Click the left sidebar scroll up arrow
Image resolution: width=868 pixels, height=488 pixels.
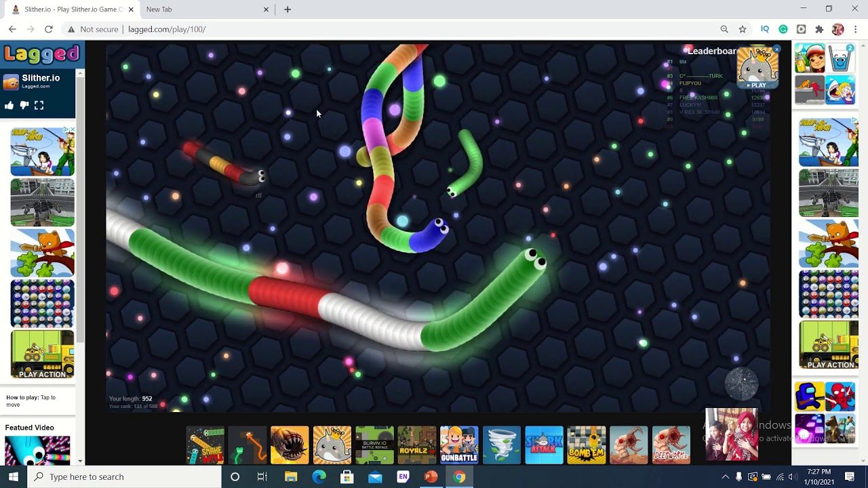click(x=81, y=73)
